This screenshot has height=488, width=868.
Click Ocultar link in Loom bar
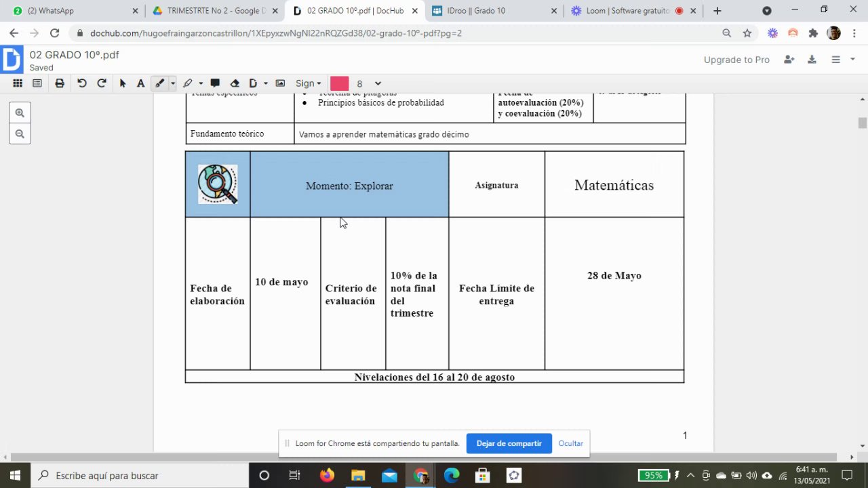(x=570, y=443)
